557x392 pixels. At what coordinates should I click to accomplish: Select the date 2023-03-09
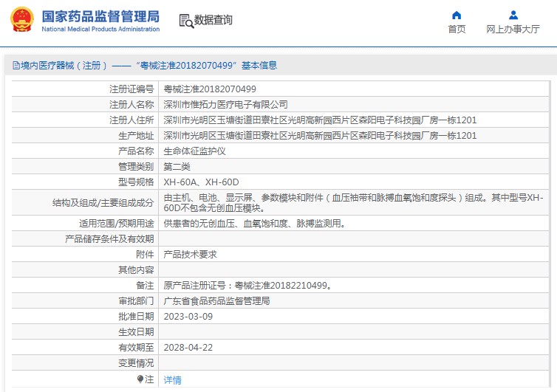[x=188, y=317]
